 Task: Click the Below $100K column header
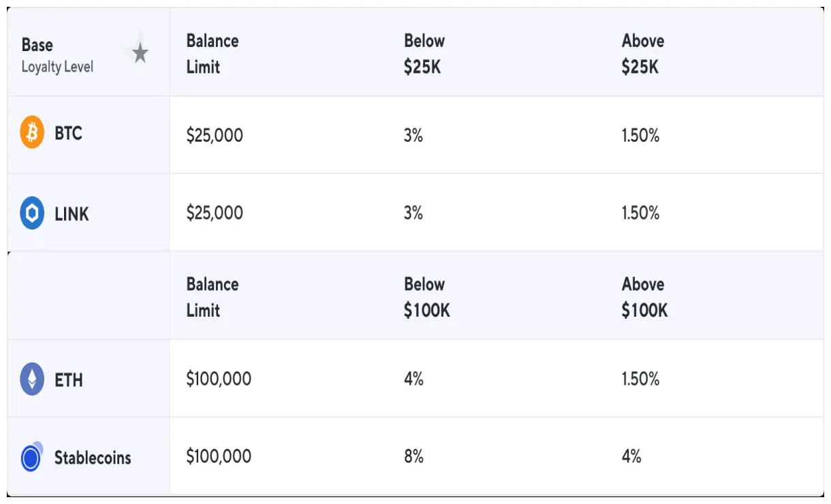pyautogui.click(x=426, y=298)
